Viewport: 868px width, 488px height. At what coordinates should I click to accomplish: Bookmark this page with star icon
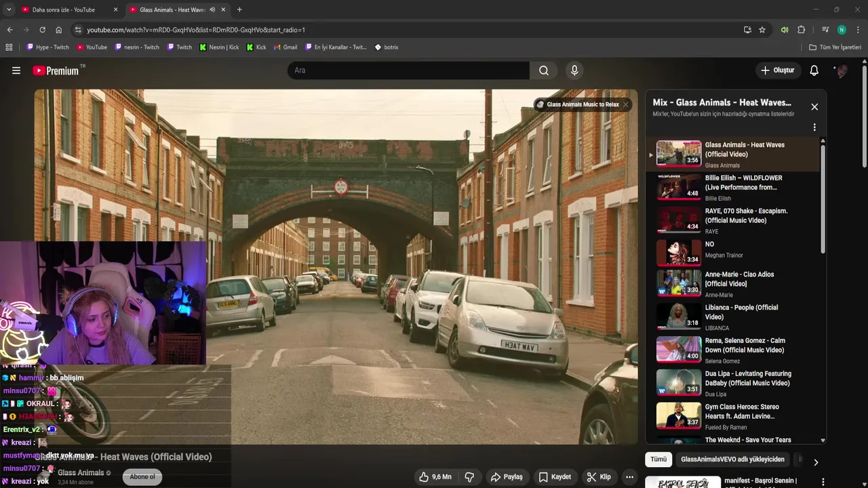tap(762, 30)
